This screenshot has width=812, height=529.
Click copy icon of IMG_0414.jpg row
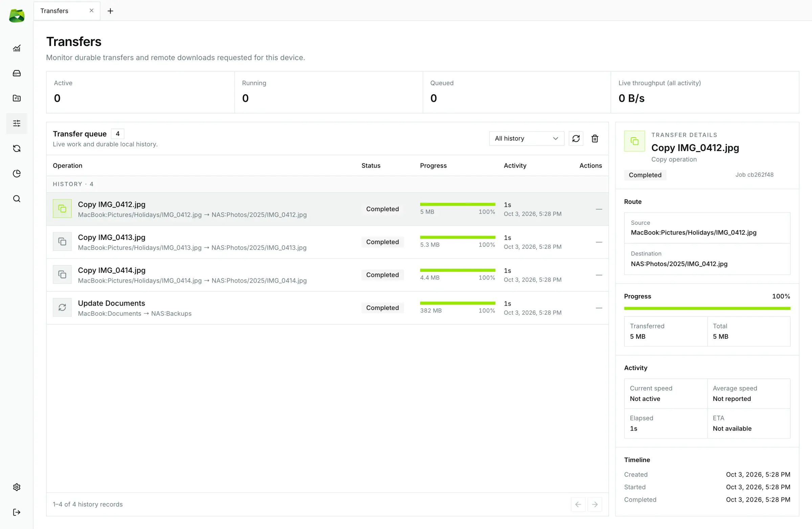62,274
